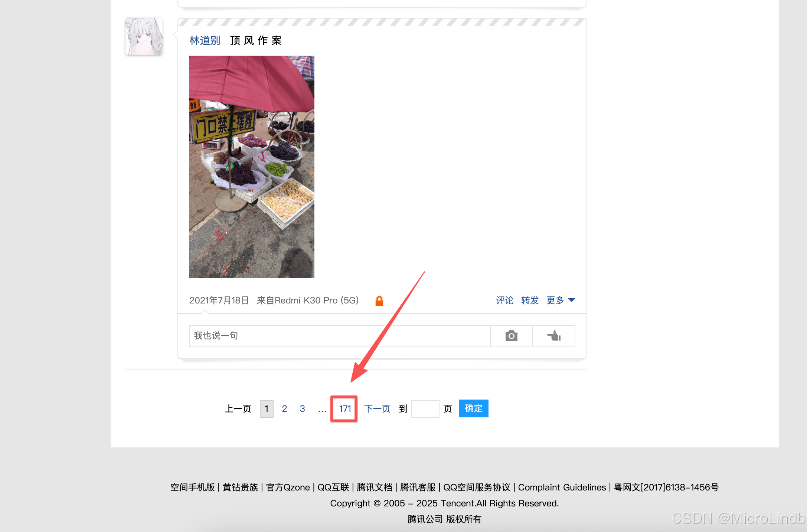Image resolution: width=807 pixels, height=532 pixels.
Task: Type in the 我也说一句 comment field
Action: [340, 336]
